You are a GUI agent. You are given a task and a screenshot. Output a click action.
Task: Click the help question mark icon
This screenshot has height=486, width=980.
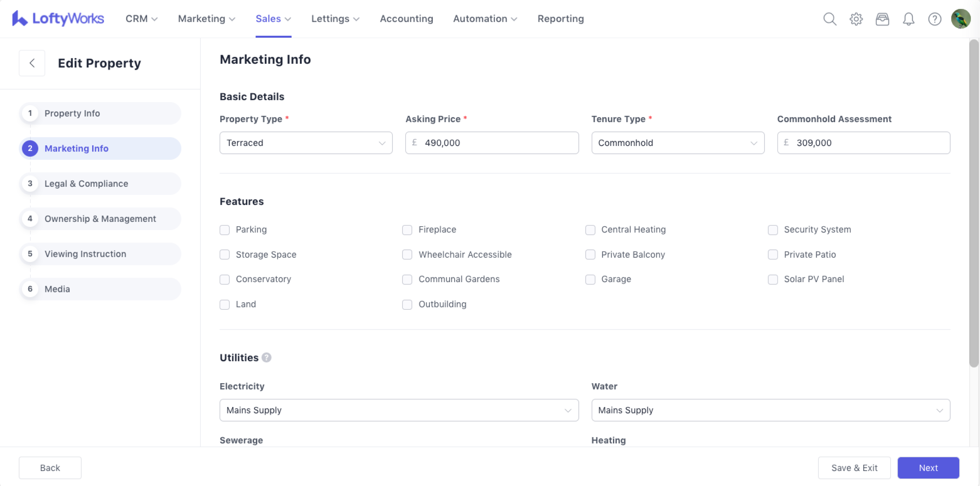pos(934,19)
